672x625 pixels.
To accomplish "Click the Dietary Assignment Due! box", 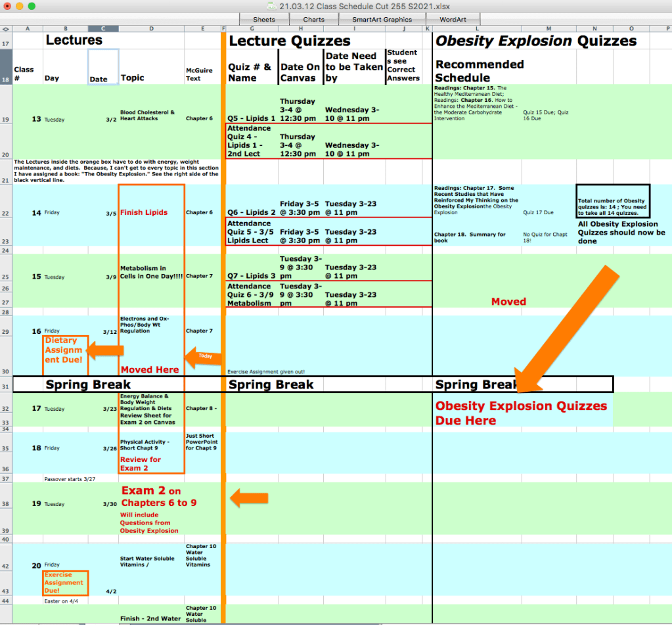I will [x=64, y=350].
